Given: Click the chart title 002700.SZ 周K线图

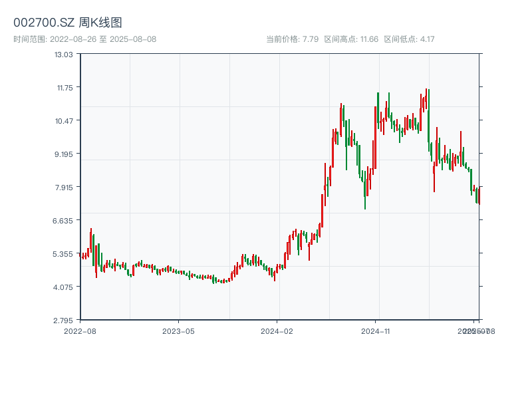Looking at the screenshot, I should (x=68, y=23).
